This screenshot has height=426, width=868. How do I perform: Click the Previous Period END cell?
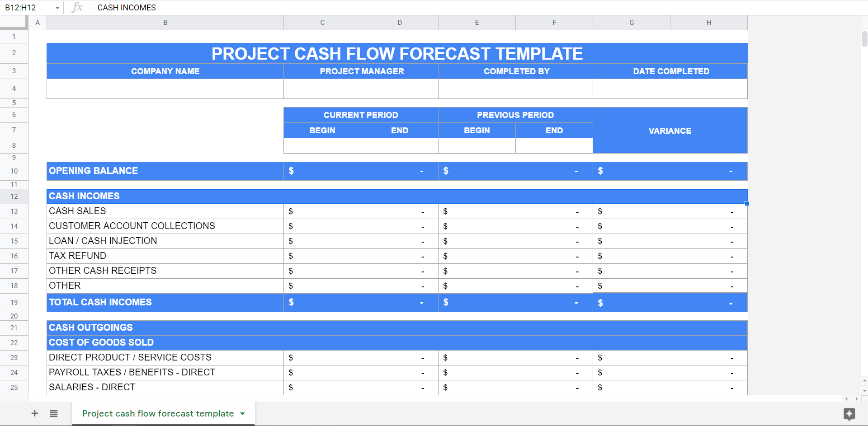coord(554,131)
